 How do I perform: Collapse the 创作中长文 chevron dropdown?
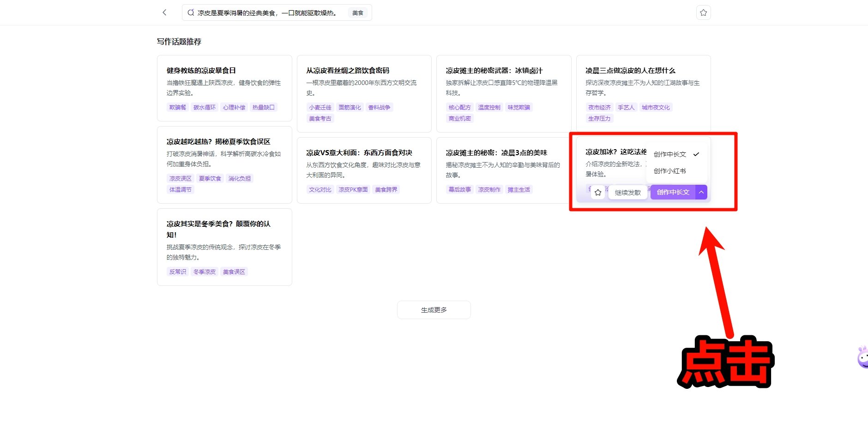[x=701, y=192]
